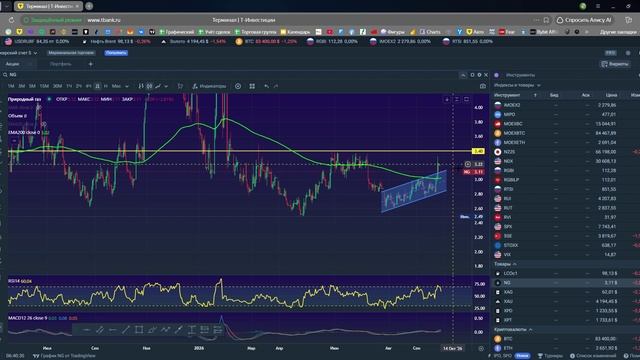Screen dimensions: 640x360
Task: Select the 1Ч timeframe
Action: pyautogui.click(x=69, y=86)
